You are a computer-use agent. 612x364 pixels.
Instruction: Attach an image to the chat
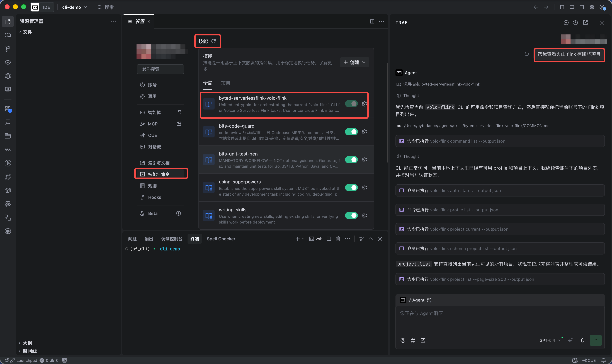(x=423, y=340)
